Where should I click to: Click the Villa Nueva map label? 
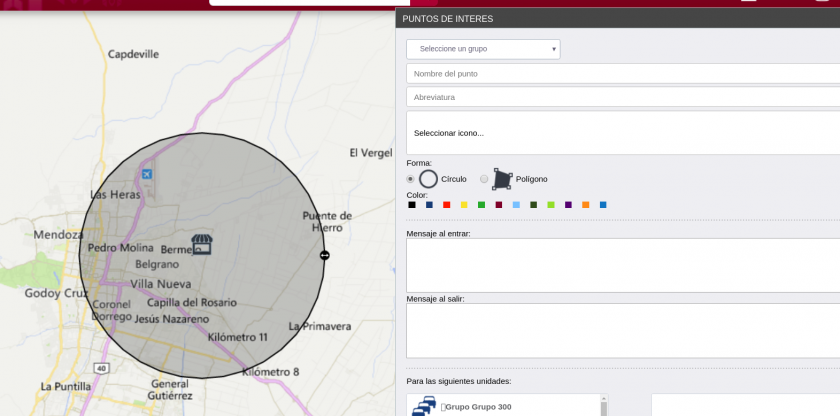(x=161, y=284)
